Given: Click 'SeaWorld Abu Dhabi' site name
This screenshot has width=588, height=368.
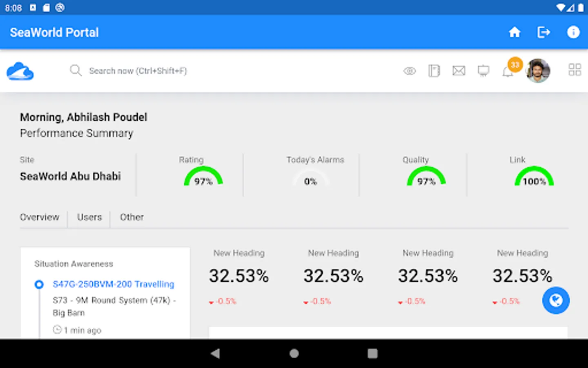Looking at the screenshot, I should pyautogui.click(x=70, y=176).
